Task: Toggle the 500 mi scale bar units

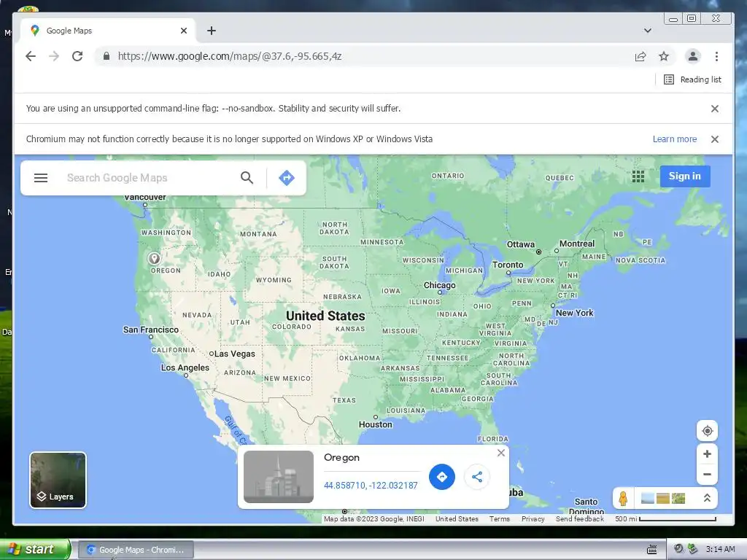Action: 665,519
